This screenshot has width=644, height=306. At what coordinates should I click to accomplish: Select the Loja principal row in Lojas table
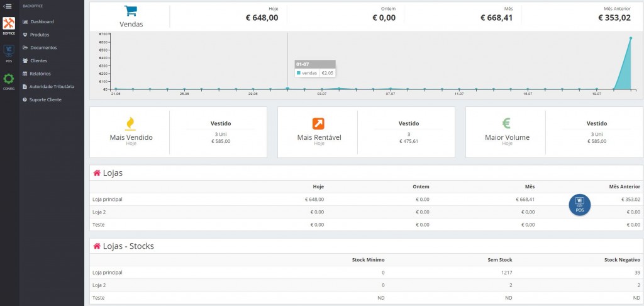(x=367, y=200)
